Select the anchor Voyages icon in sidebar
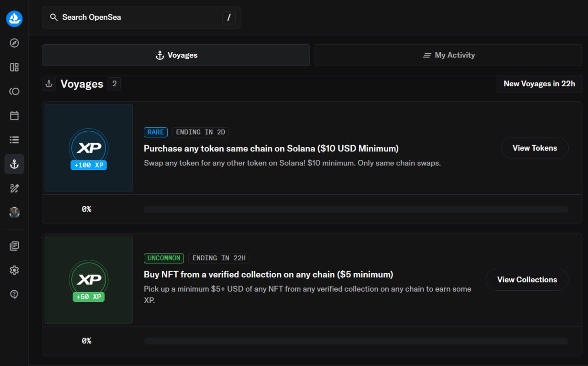The height and width of the screenshot is (366, 588). (x=14, y=164)
